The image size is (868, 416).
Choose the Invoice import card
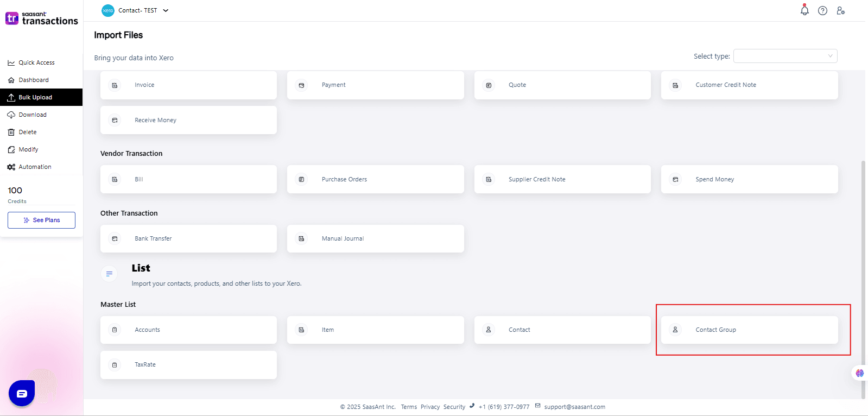[x=188, y=85]
